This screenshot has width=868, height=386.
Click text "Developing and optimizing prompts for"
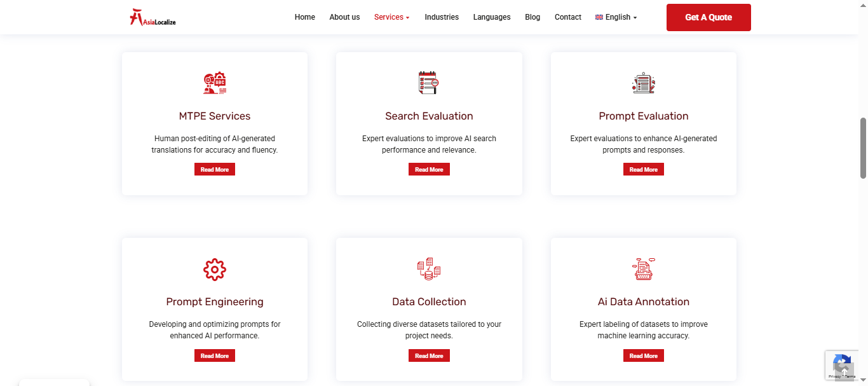click(x=215, y=324)
